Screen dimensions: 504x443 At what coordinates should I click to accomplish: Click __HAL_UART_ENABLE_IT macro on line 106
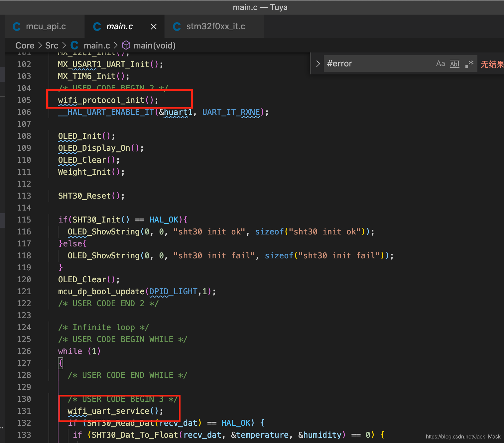(106, 112)
